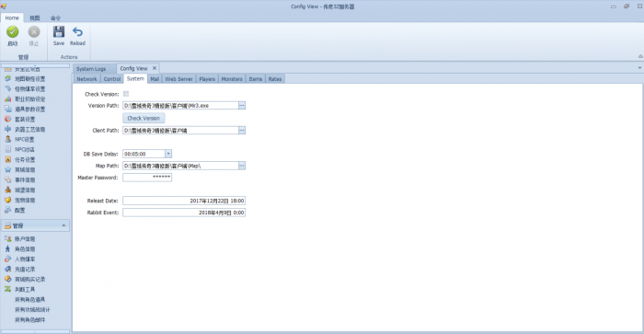This screenshot has width=644, height=334.
Task: Open 事件信息 icon in sidebar
Action: coord(7,179)
